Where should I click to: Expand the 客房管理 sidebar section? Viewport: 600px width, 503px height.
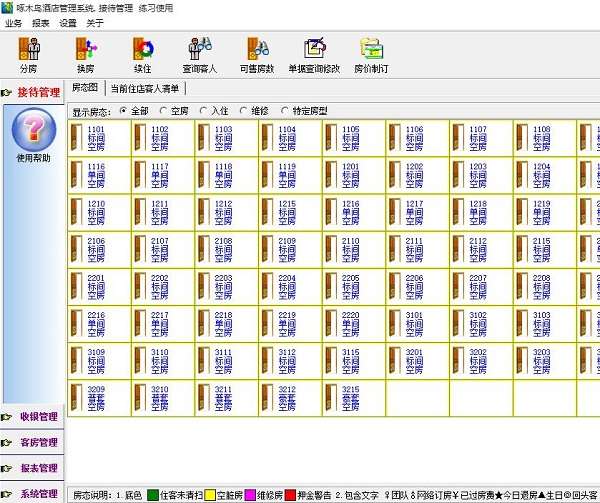tap(32, 443)
